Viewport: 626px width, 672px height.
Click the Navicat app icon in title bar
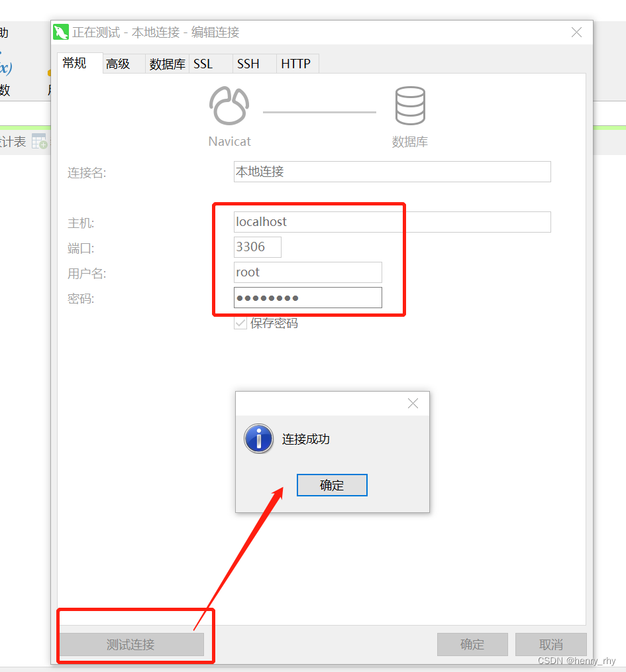point(61,32)
